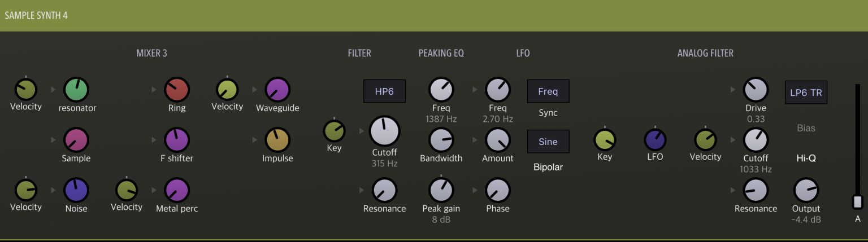868x242 pixels.
Task: Adjust the red Ring knob
Action: (177, 90)
